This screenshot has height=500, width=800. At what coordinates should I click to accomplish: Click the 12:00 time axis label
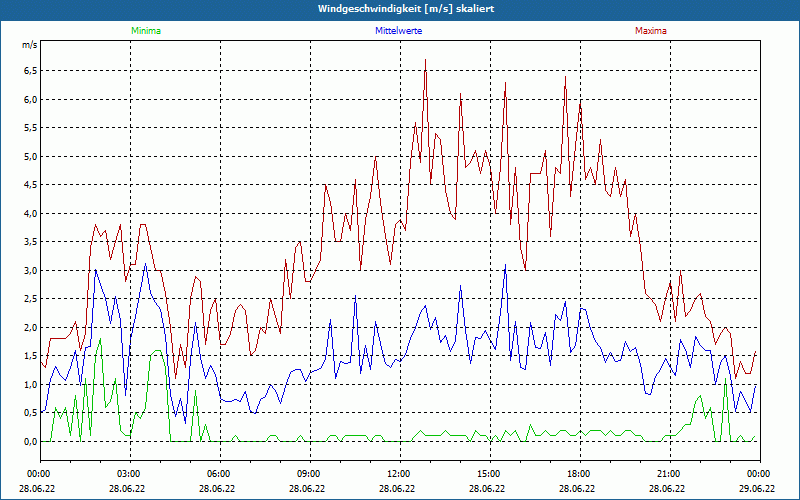[397, 474]
